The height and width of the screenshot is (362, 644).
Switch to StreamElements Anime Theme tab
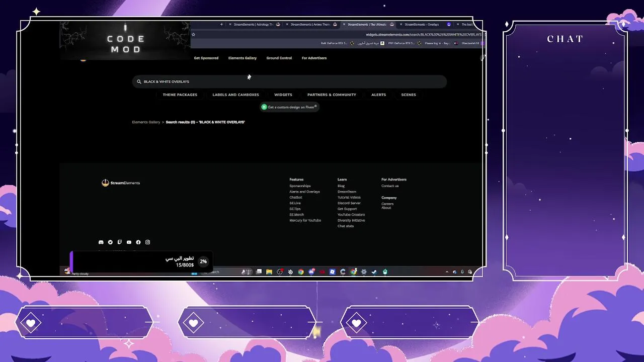312,24
